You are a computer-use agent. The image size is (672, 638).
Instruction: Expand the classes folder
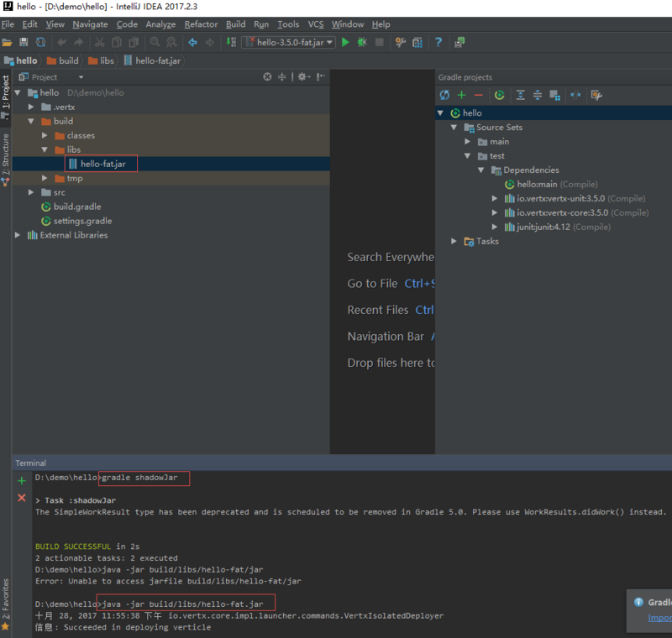click(x=45, y=135)
